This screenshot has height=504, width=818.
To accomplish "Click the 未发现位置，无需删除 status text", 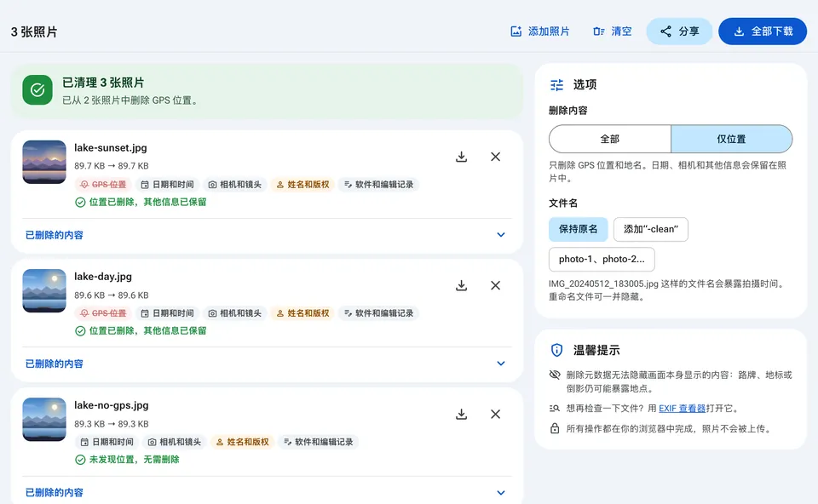I will pos(134,459).
